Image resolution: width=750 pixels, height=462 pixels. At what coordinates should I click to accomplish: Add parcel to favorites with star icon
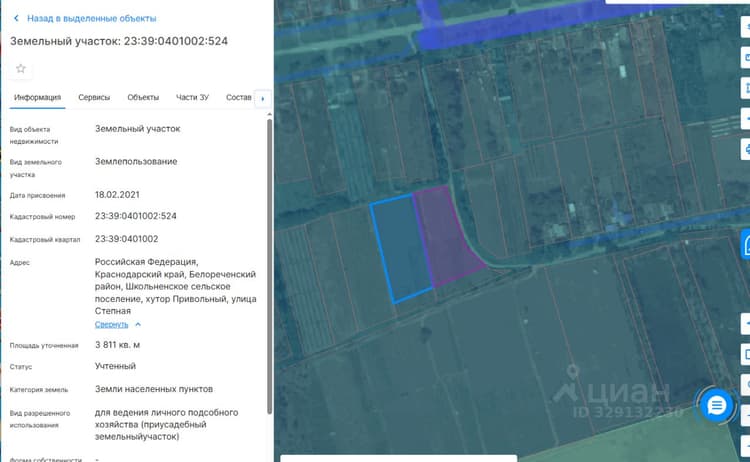click(x=21, y=68)
